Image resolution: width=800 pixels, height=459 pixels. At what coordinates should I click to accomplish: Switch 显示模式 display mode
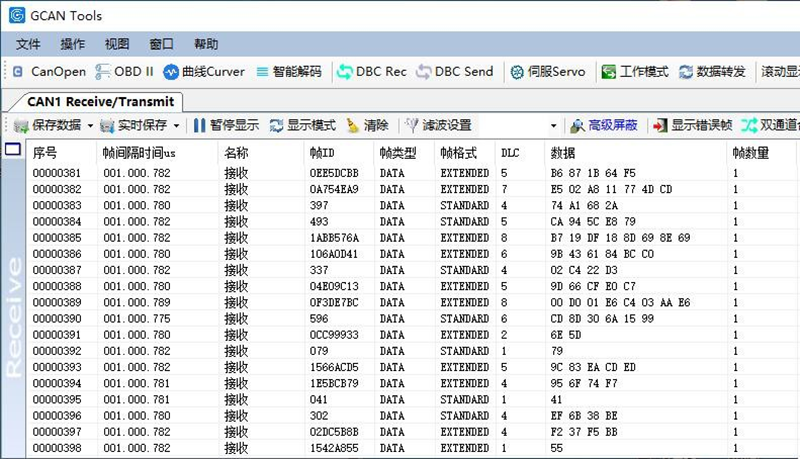coord(302,126)
